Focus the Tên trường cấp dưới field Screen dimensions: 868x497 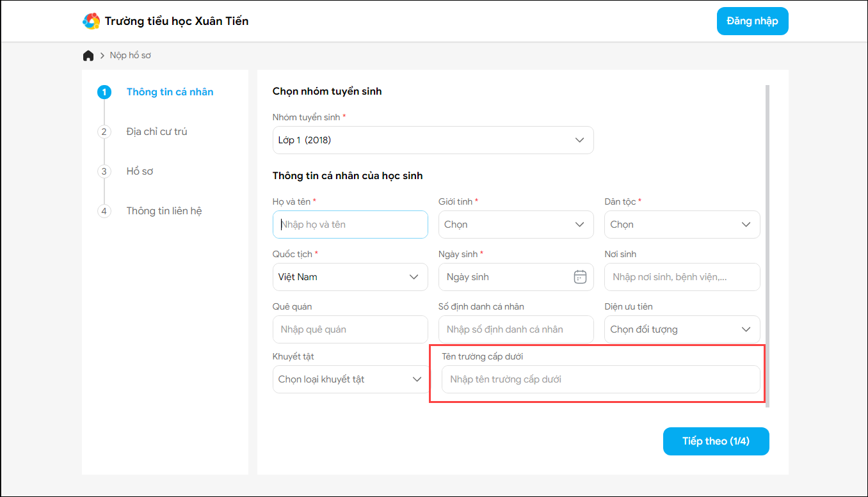(600, 379)
